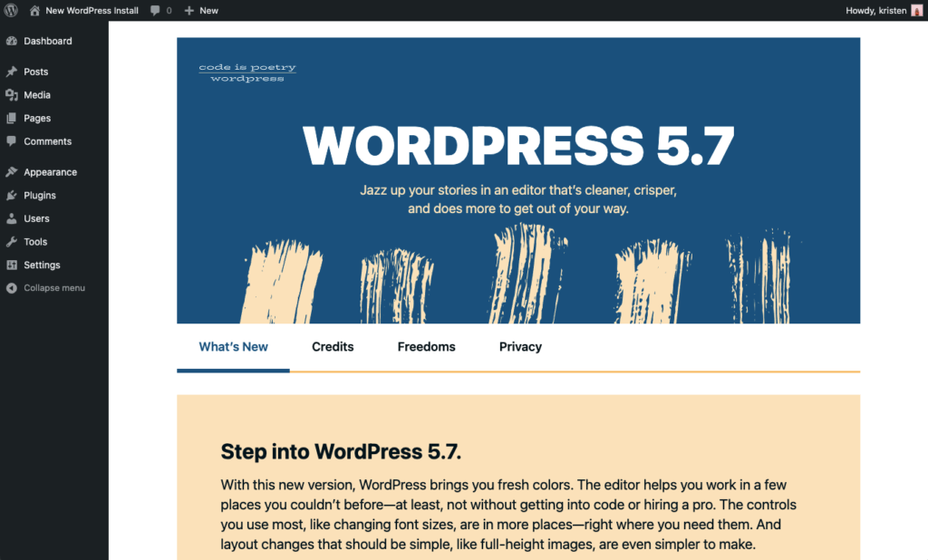The width and height of the screenshot is (928, 560).
Task: Open Settings via its gear icon
Action: tap(12, 265)
